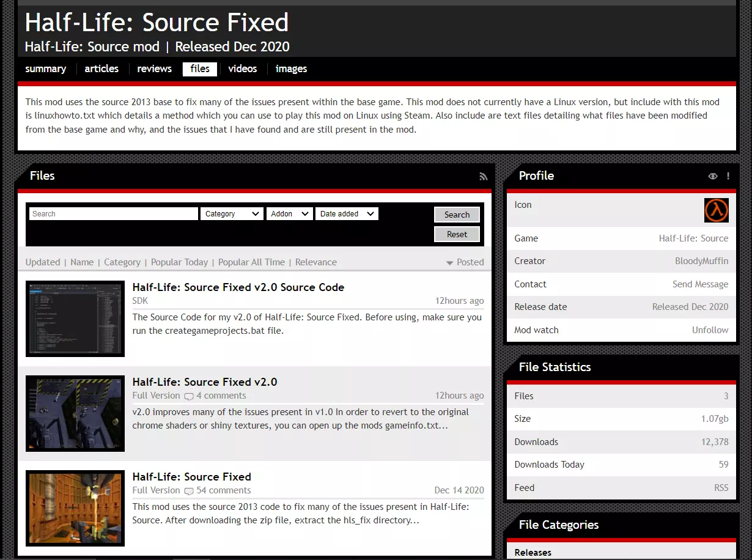752x560 pixels.
Task: Click the Search button
Action: (457, 215)
